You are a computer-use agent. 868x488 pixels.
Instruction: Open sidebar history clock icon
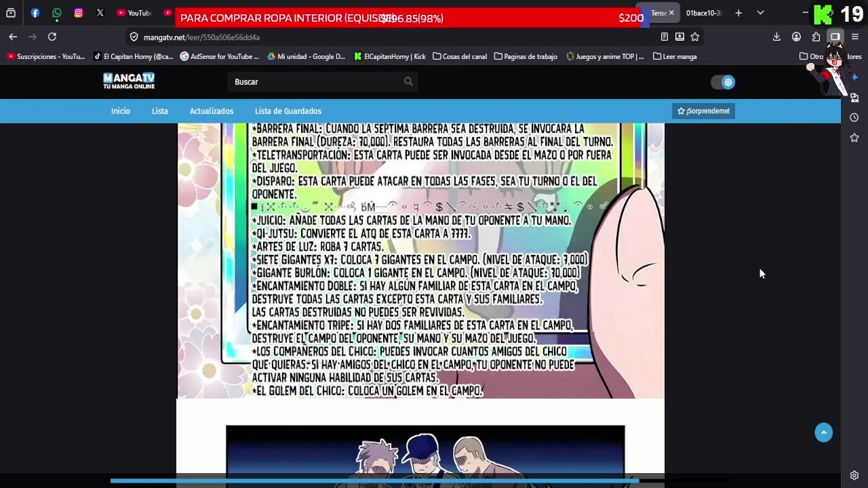[854, 117]
